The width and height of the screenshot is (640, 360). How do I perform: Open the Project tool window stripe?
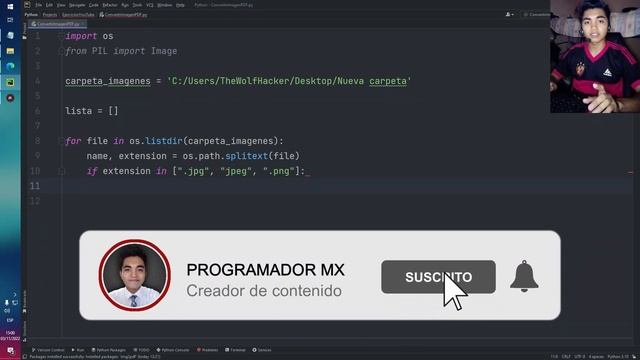point(24,31)
